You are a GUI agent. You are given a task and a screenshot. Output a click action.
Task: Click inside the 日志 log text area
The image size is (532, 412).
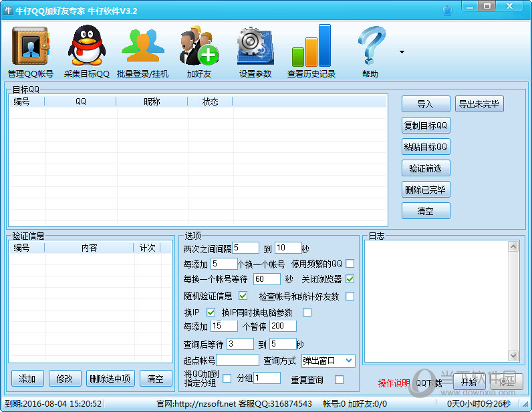click(436, 301)
